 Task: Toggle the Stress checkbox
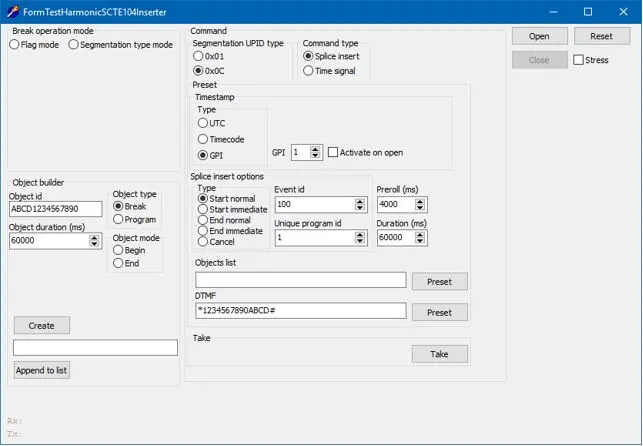tap(579, 60)
